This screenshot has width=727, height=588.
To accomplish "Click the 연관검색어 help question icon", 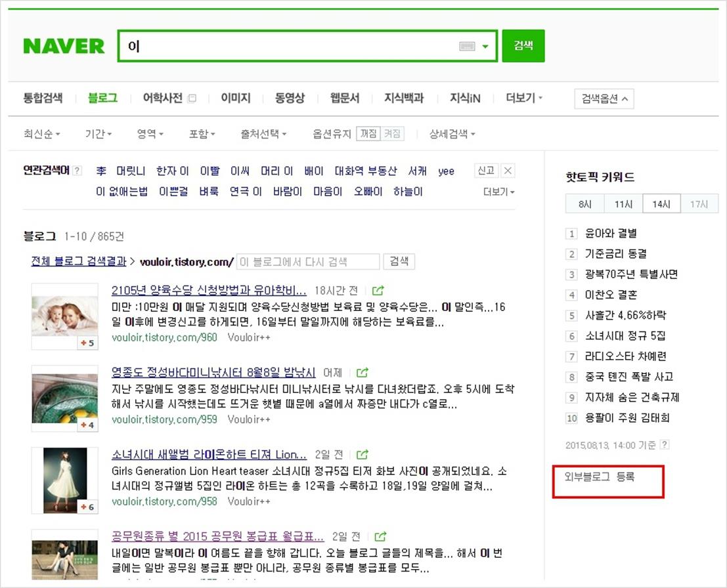I will 77,171.
